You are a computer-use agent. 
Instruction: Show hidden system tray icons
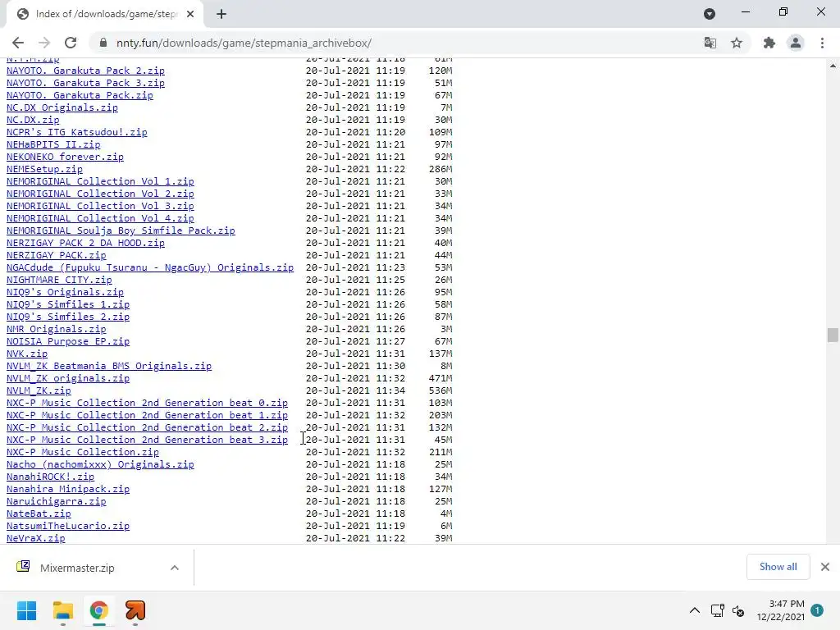(x=694, y=610)
